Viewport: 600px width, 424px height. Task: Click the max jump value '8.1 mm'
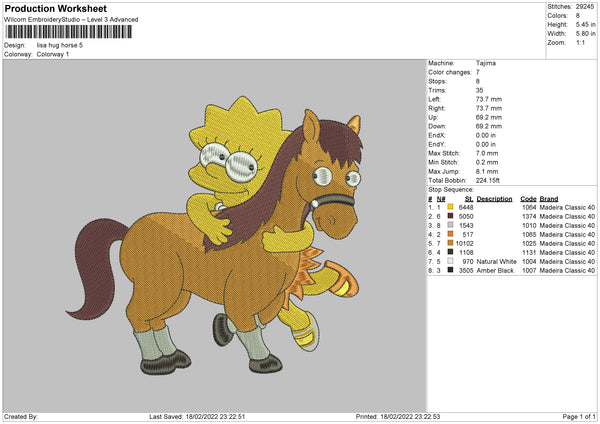(x=487, y=171)
